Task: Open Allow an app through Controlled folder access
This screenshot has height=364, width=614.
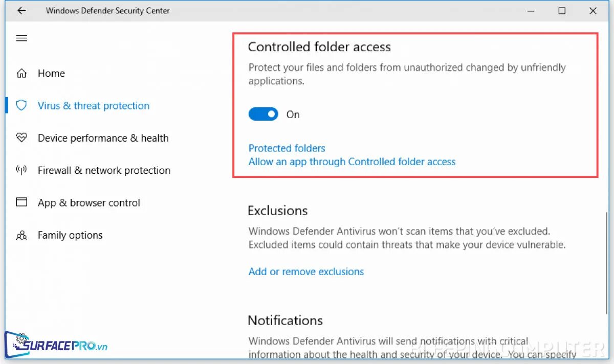Action: (x=352, y=162)
